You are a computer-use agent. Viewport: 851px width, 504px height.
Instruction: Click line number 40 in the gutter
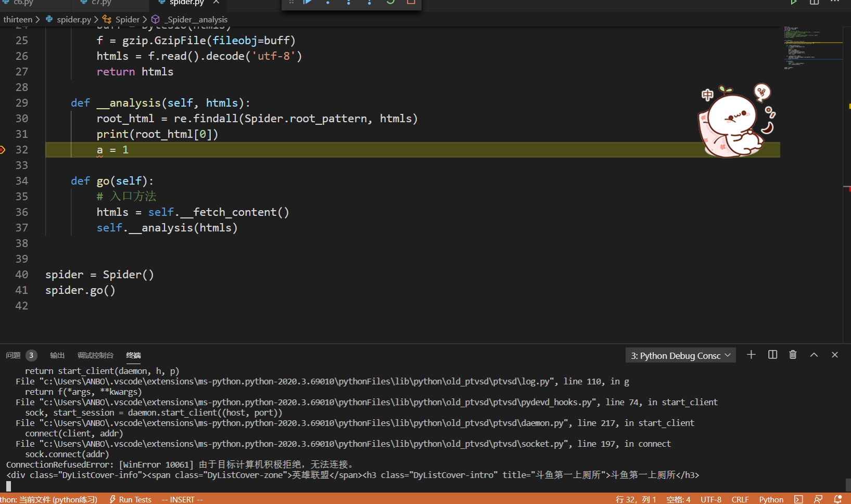coord(22,275)
